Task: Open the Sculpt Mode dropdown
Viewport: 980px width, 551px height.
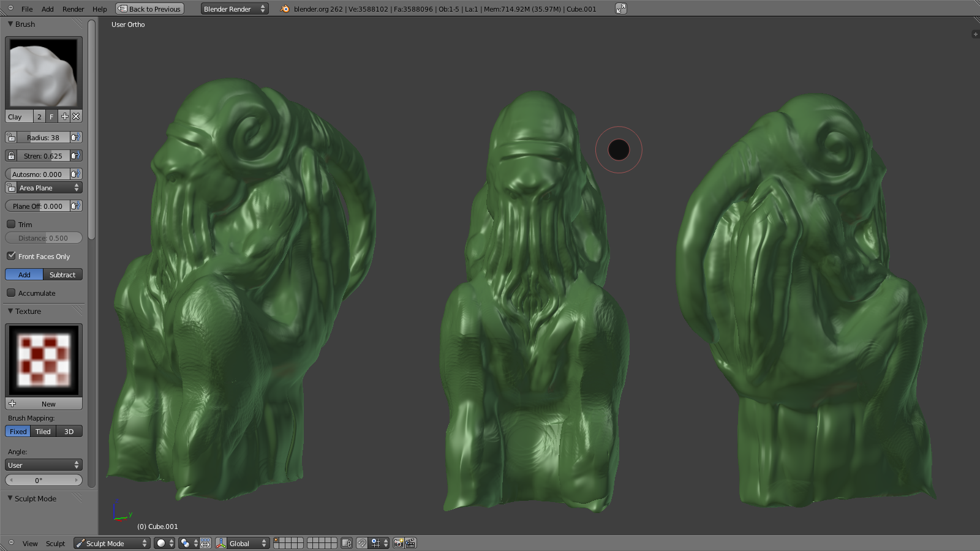Action: [111, 543]
